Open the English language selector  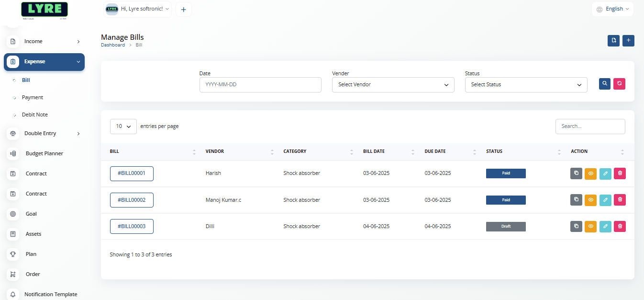(x=612, y=9)
